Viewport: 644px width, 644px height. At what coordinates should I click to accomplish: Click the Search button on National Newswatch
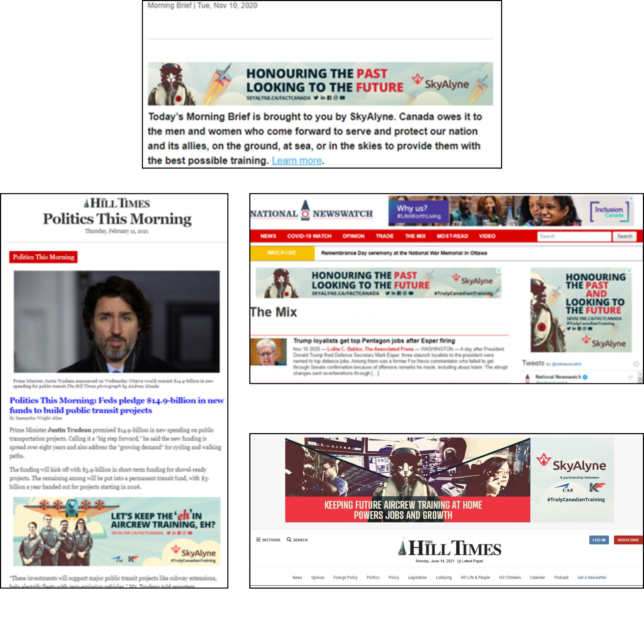click(x=624, y=236)
